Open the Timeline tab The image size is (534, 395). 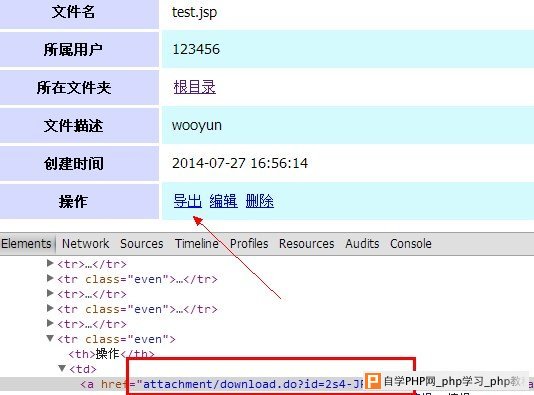197,244
